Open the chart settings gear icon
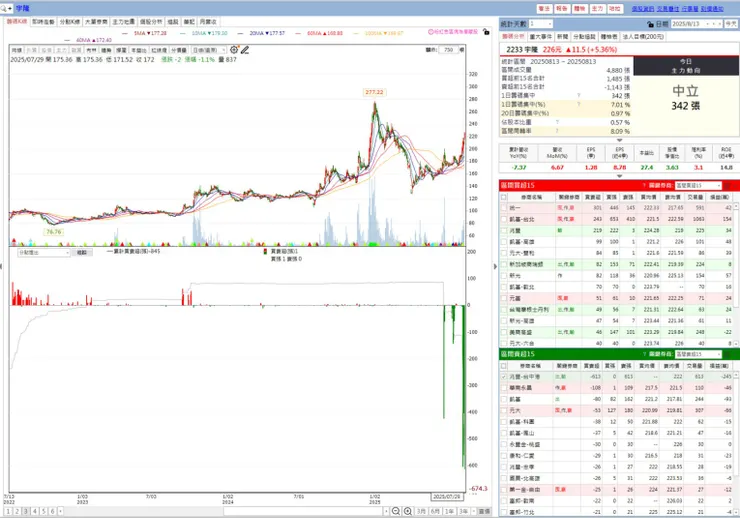This screenshot has width=740, height=518. coord(234,50)
